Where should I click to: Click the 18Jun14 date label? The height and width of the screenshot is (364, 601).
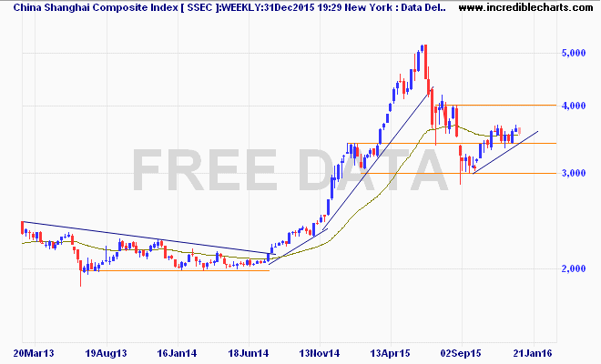point(249,353)
